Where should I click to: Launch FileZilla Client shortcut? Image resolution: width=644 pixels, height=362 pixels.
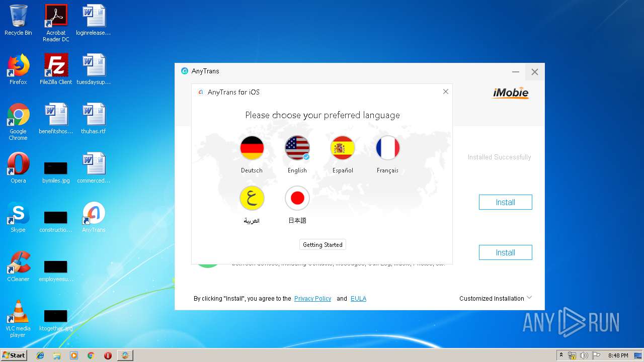56,70
